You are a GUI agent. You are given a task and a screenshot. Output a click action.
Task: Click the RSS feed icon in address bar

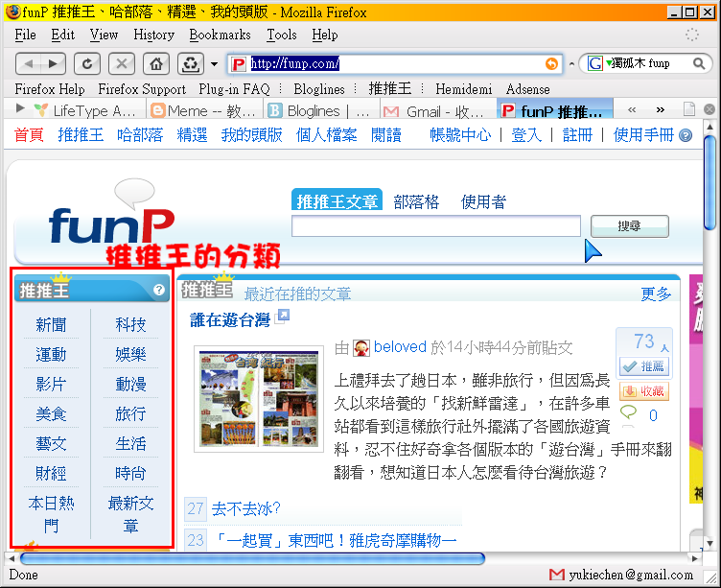tap(551, 63)
